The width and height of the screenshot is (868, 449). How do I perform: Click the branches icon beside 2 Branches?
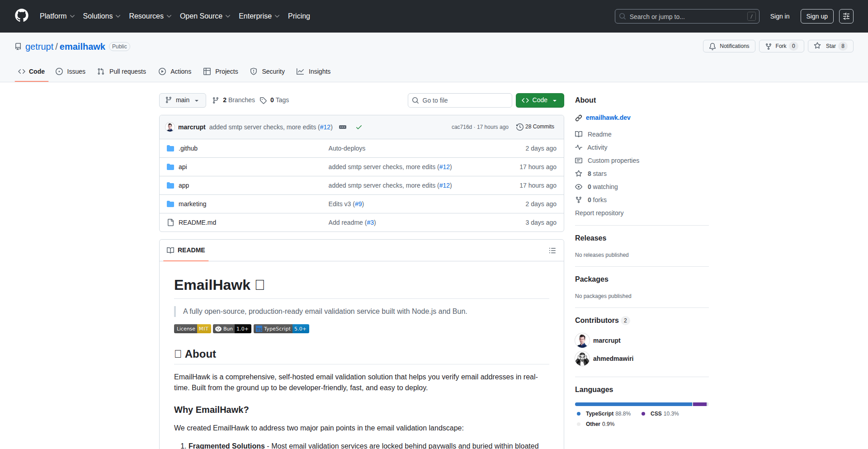tap(216, 100)
